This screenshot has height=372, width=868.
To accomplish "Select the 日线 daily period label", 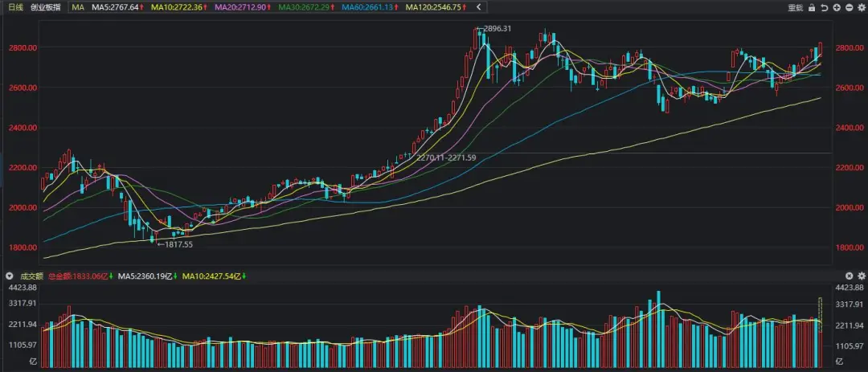I will click(15, 7).
